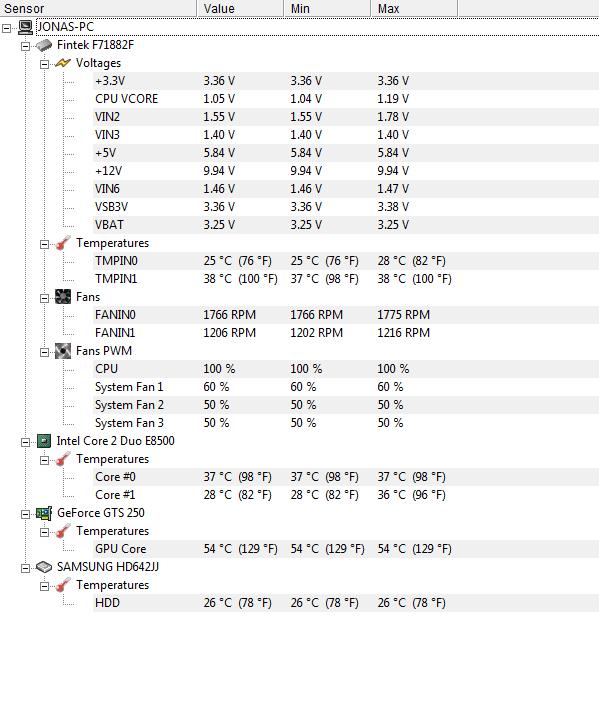
Task: Select the CPU VCORE voltage row
Action: point(346,99)
